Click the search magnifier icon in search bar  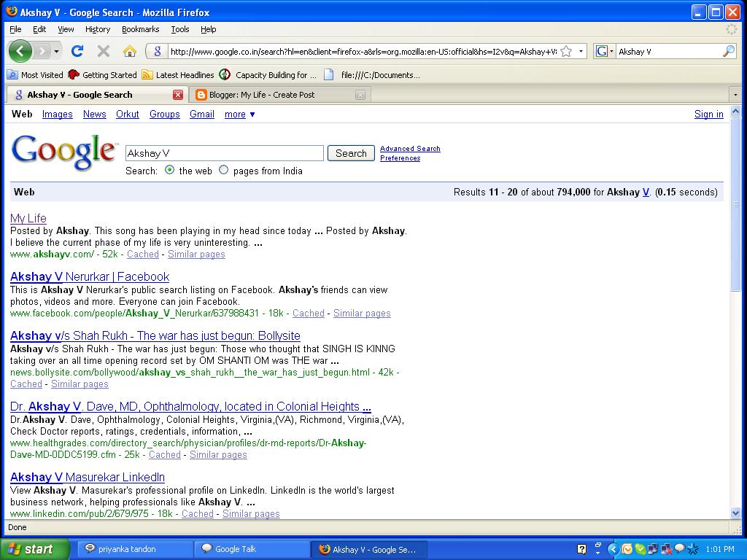(x=728, y=51)
